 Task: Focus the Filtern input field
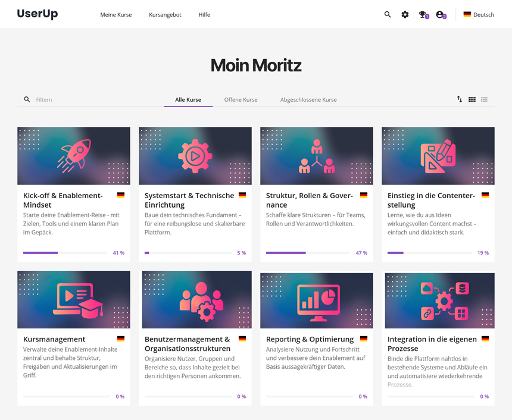[92, 99]
